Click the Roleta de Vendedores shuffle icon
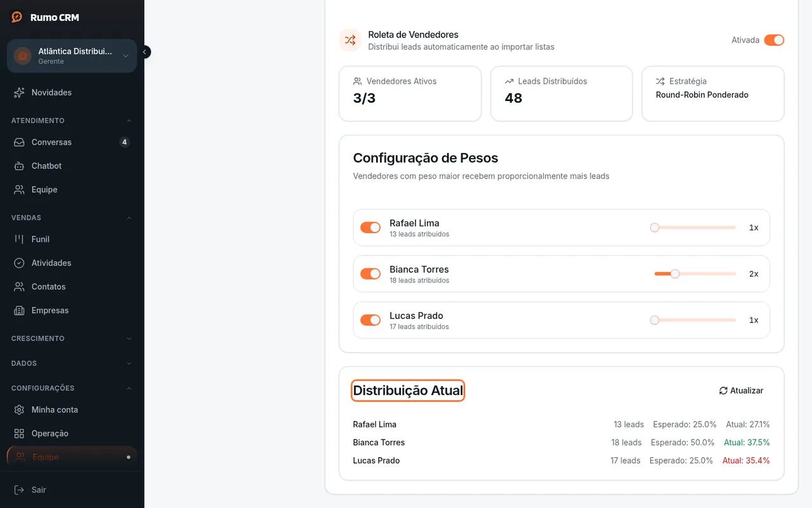Image resolution: width=812 pixels, height=508 pixels. (350, 40)
